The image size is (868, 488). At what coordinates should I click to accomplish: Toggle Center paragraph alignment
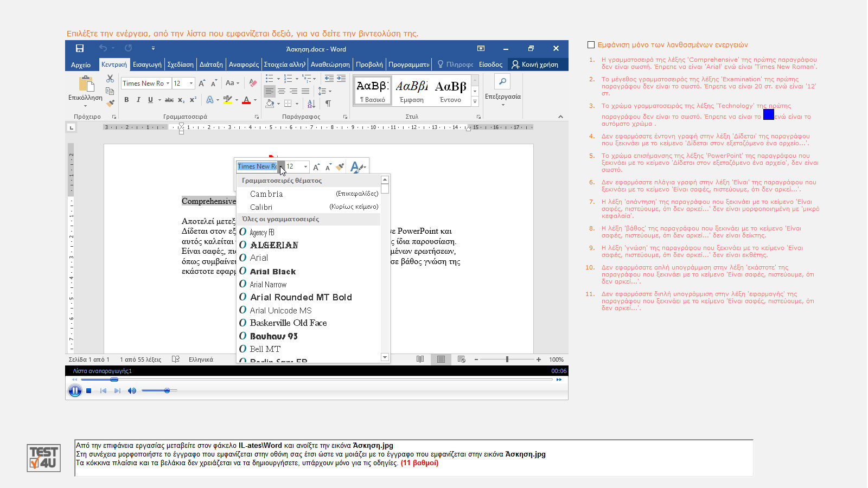(282, 91)
